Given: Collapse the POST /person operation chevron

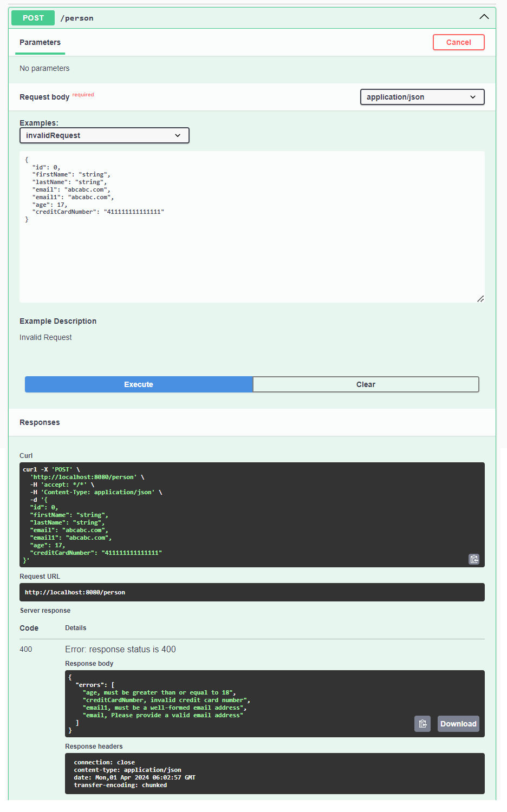Looking at the screenshot, I should pyautogui.click(x=484, y=17).
